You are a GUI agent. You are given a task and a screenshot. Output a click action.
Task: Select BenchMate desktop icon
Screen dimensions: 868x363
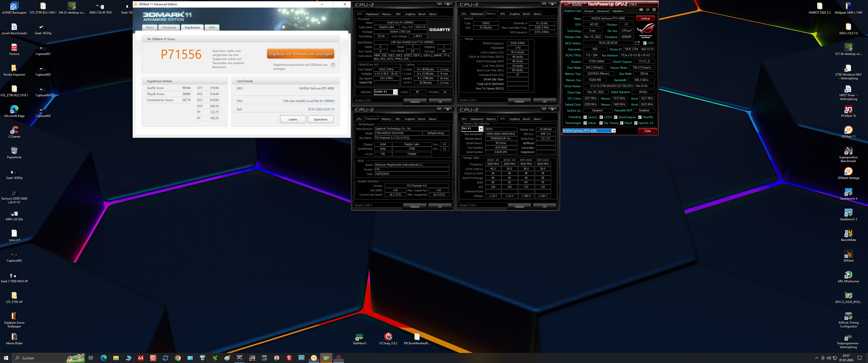[848, 235]
